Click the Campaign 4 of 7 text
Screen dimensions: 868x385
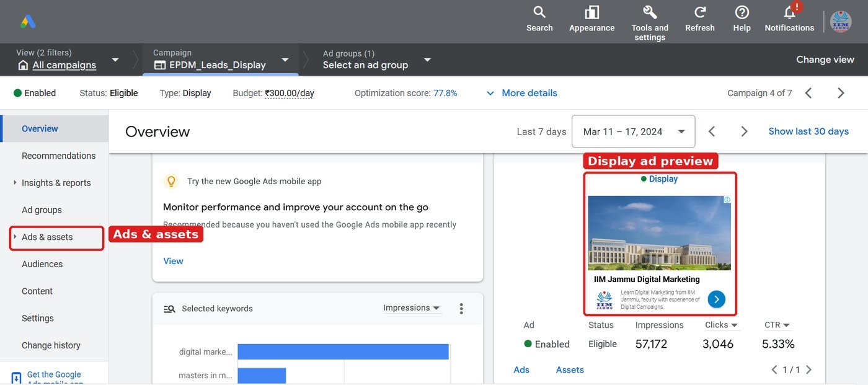[x=759, y=93]
